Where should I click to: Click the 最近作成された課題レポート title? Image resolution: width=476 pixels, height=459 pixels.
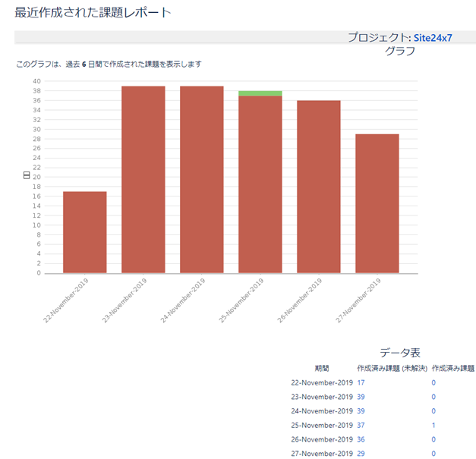tap(93, 12)
